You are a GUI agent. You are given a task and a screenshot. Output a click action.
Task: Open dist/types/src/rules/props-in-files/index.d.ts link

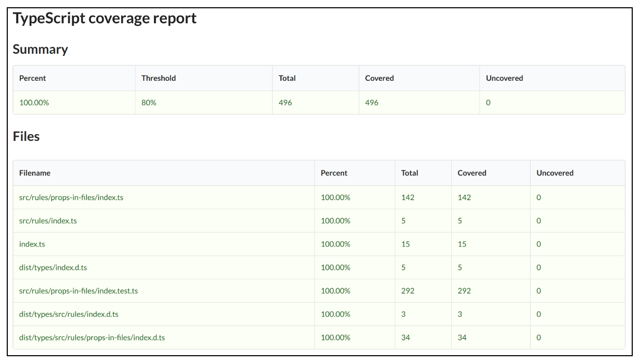point(92,337)
